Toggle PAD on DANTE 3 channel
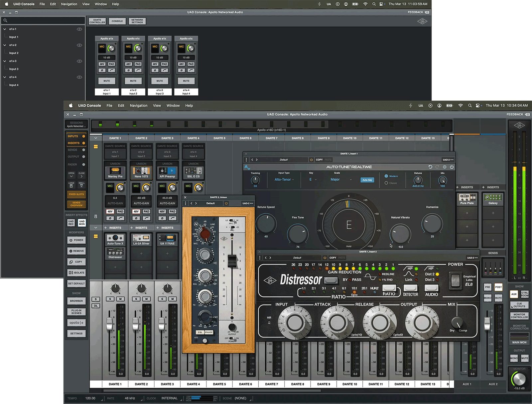 [x=172, y=212]
